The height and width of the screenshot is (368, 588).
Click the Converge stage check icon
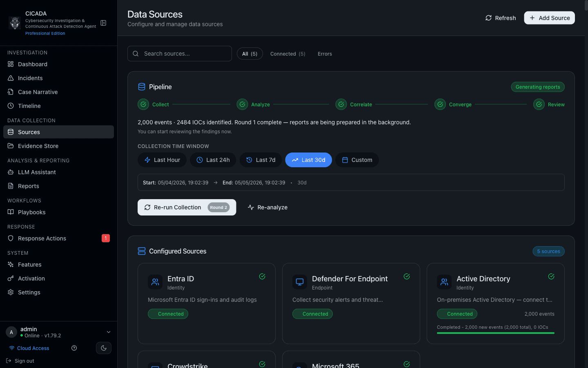(x=440, y=104)
